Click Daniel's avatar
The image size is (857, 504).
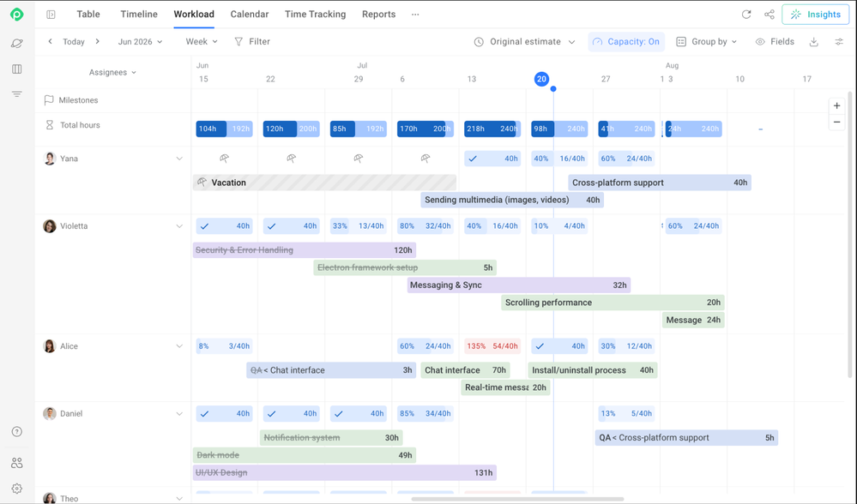[x=50, y=413]
